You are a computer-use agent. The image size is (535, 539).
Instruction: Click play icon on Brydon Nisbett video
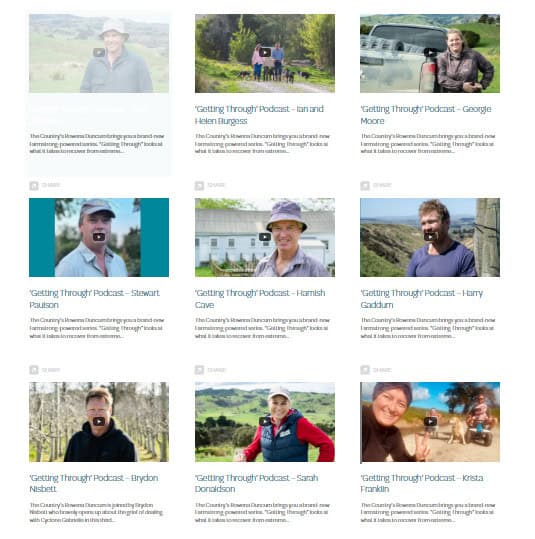tap(99, 421)
